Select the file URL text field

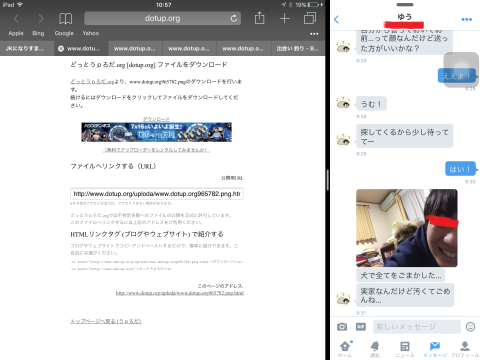coord(157,194)
